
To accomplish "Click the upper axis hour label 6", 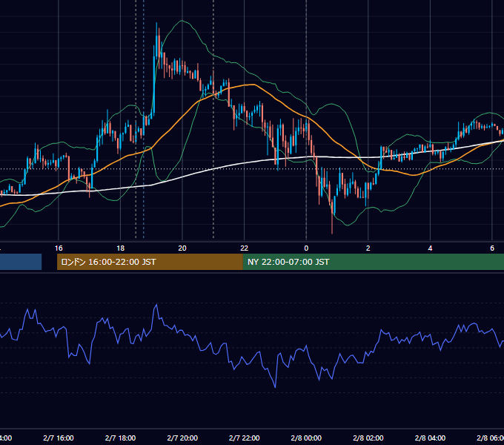I will coord(492,248).
